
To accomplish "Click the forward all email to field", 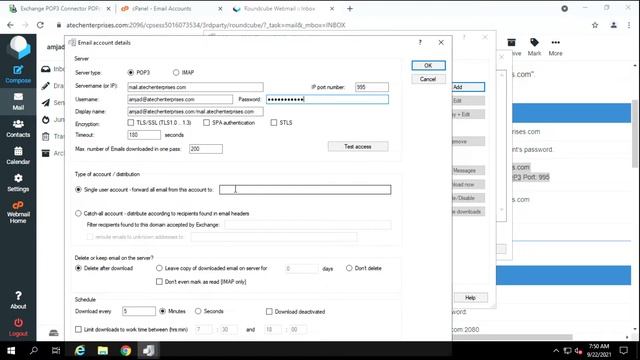I will click(305, 189).
